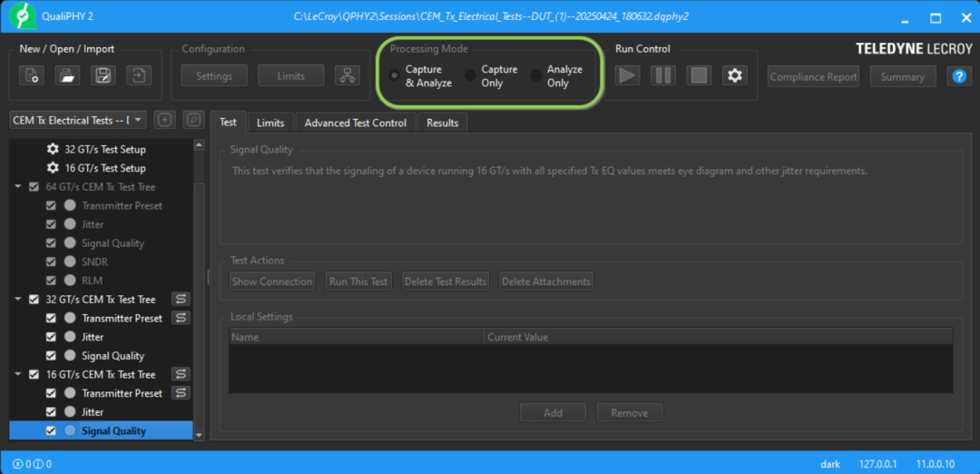
Task: Save the session with the floppy icon
Action: [103, 75]
